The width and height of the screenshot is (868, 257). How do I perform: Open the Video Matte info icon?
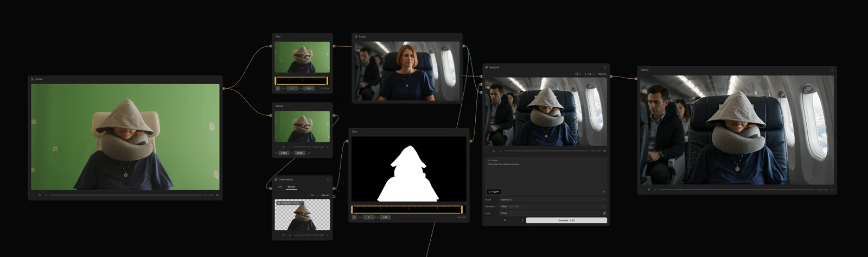point(328,179)
